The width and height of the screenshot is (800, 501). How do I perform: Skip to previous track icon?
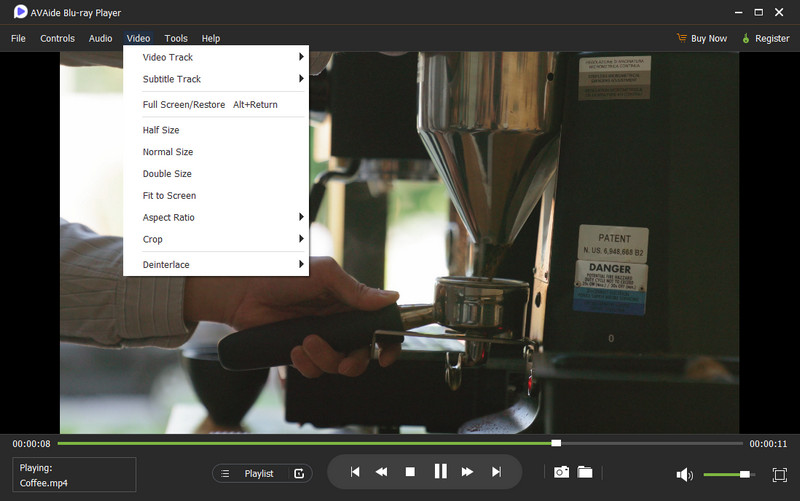(x=354, y=472)
